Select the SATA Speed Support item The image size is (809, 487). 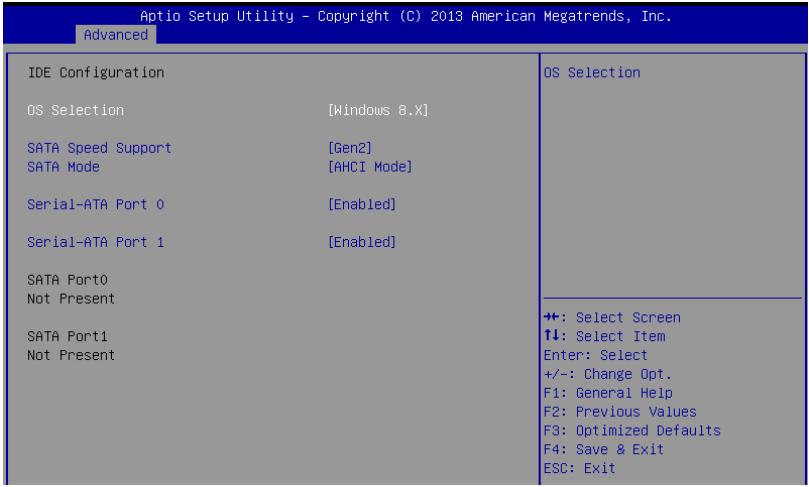pos(99,148)
